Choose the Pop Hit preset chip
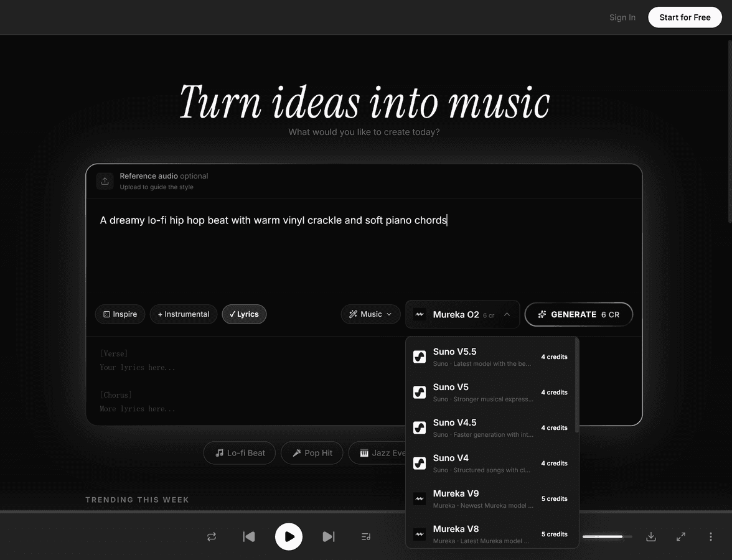 tap(312, 453)
